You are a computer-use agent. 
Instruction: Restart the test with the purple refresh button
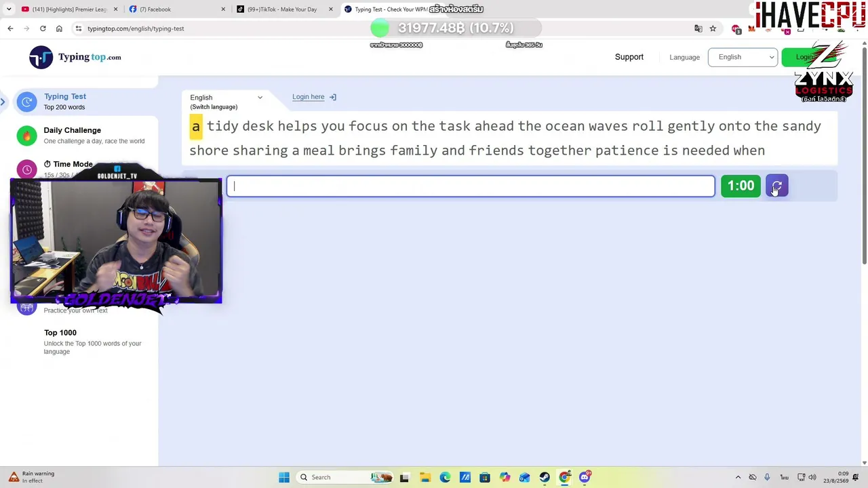pyautogui.click(x=777, y=186)
